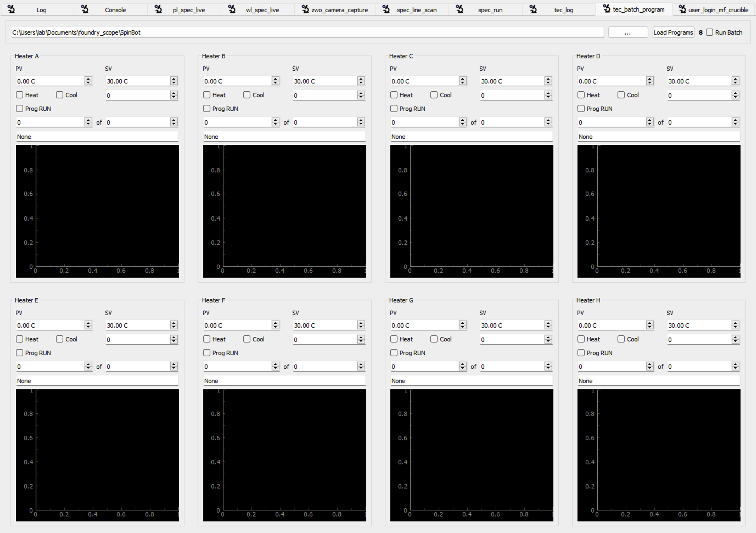Click the microscope icon on wl_spec_live tab
The height and width of the screenshot is (533, 756).
(x=232, y=9)
